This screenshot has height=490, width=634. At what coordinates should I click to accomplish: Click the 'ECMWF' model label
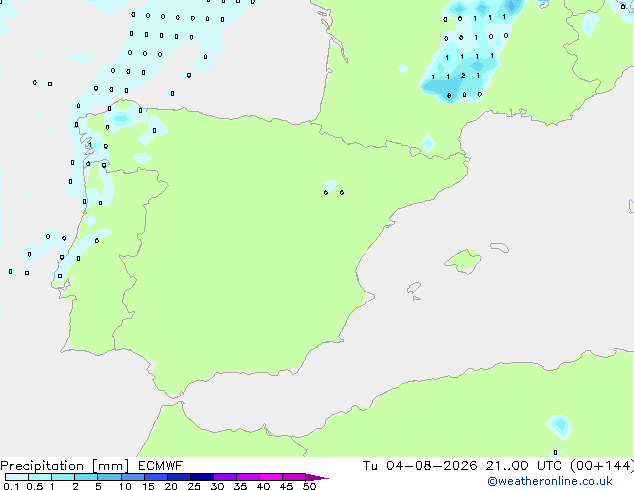pyautogui.click(x=161, y=466)
